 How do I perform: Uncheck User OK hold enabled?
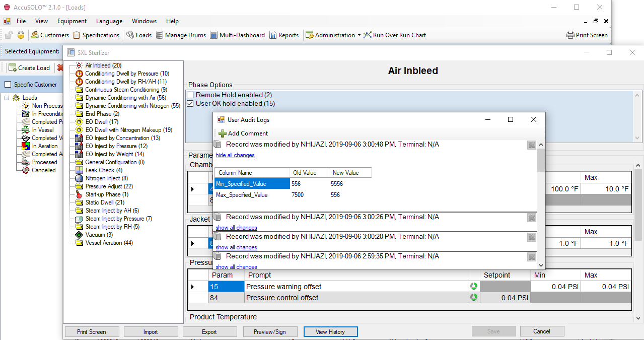(x=190, y=104)
